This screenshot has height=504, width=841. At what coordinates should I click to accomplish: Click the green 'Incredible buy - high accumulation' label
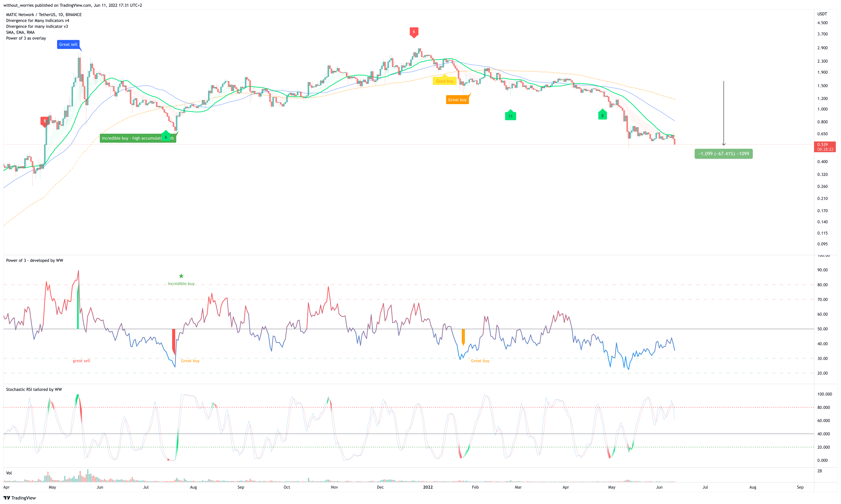click(x=138, y=138)
